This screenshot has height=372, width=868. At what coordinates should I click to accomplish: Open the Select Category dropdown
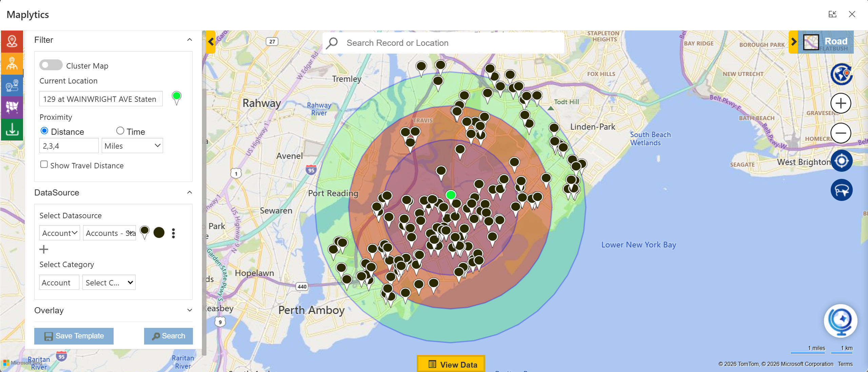pos(109,282)
